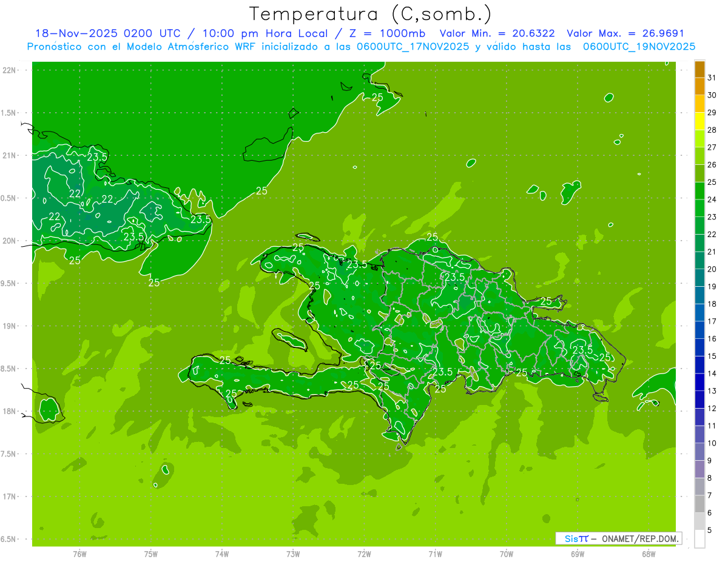The height and width of the screenshot is (562, 728).
Task: Click the '20N' latitude axis label
Action: [x=9, y=241]
